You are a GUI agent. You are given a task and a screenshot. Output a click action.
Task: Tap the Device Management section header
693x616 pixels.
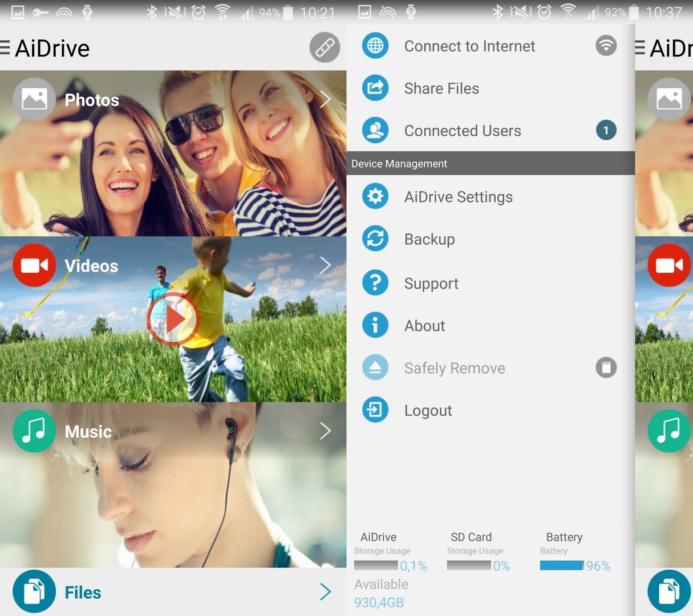point(491,163)
